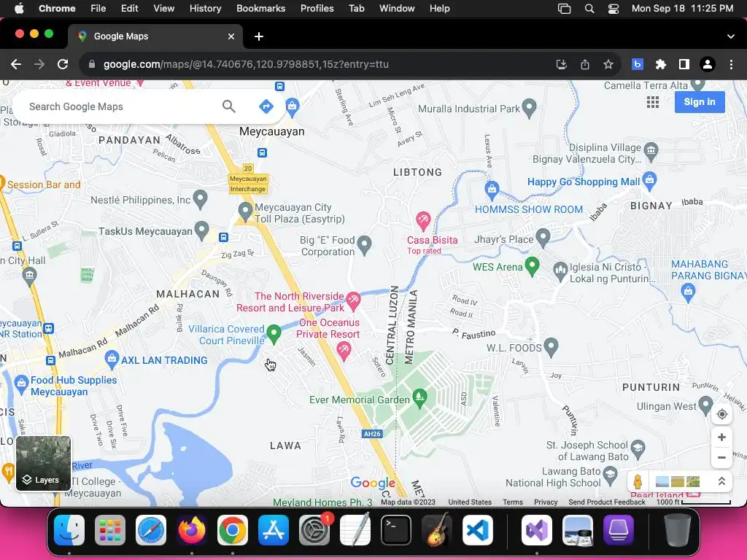The width and height of the screenshot is (747, 560).
Task: Click the Casa Bisita hotel pin
Action: click(423, 221)
